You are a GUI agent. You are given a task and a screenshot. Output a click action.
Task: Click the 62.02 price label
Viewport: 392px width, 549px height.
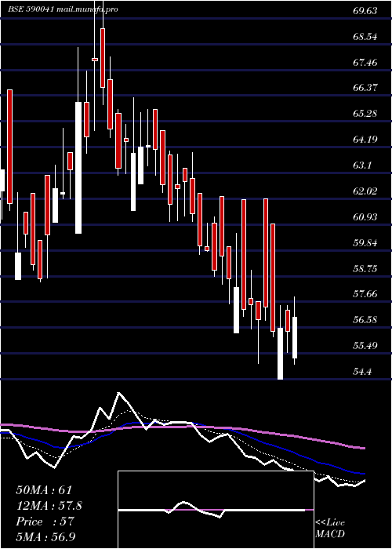365,191
